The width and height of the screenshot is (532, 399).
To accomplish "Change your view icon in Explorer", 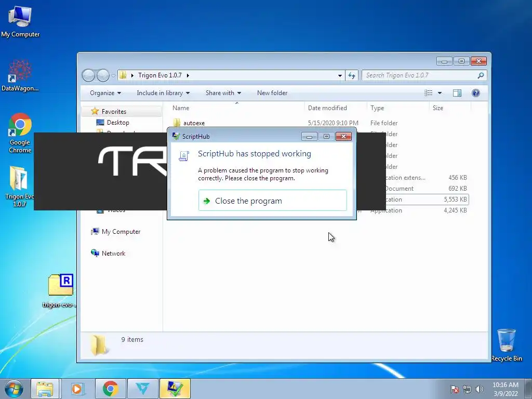I will coord(429,93).
